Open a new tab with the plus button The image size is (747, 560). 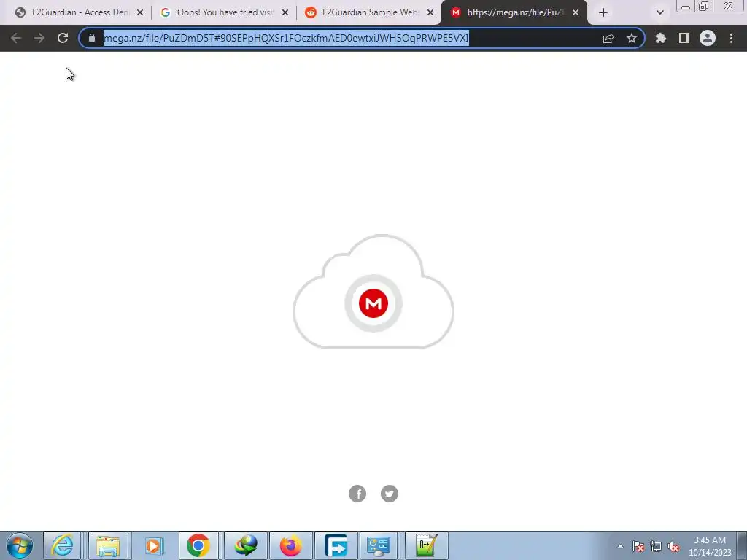coord(603,13)
